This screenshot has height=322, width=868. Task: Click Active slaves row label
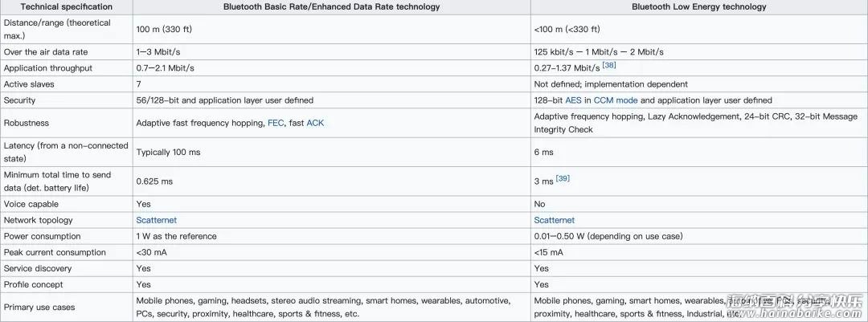[29, 84]
